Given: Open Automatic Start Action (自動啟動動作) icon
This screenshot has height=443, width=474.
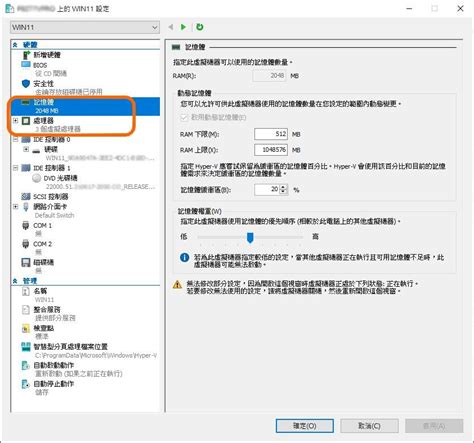Looking at the screenshot, I should [x=26, y=366].
